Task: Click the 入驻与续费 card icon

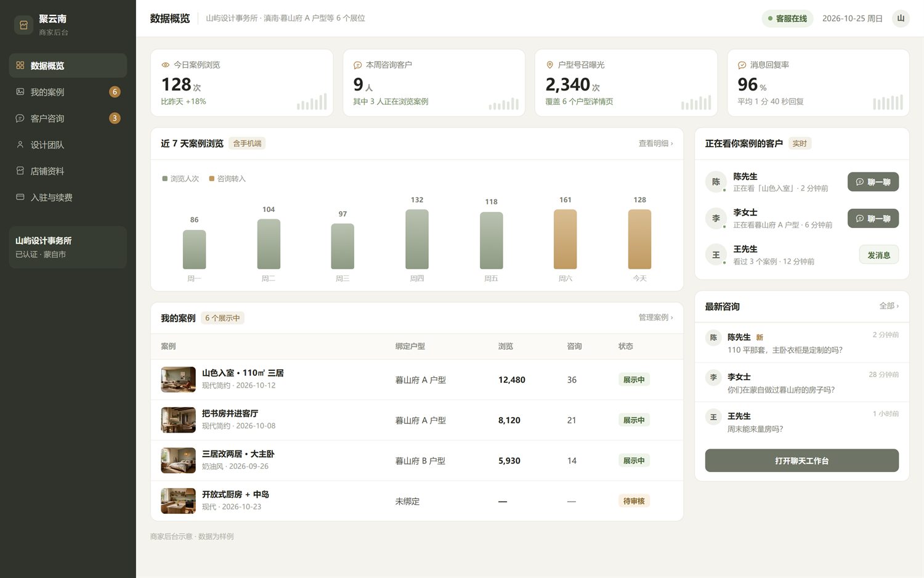Action: click(20, 197)
